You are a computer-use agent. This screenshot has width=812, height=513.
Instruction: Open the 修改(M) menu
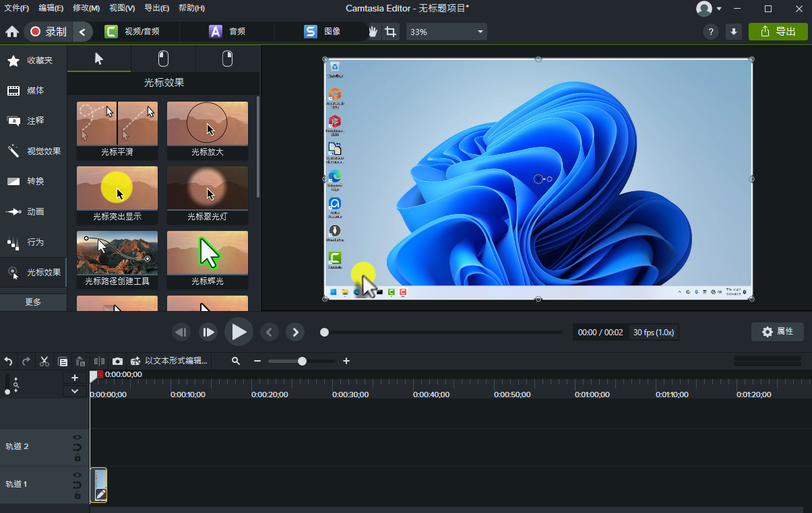(x=86, y=8)
